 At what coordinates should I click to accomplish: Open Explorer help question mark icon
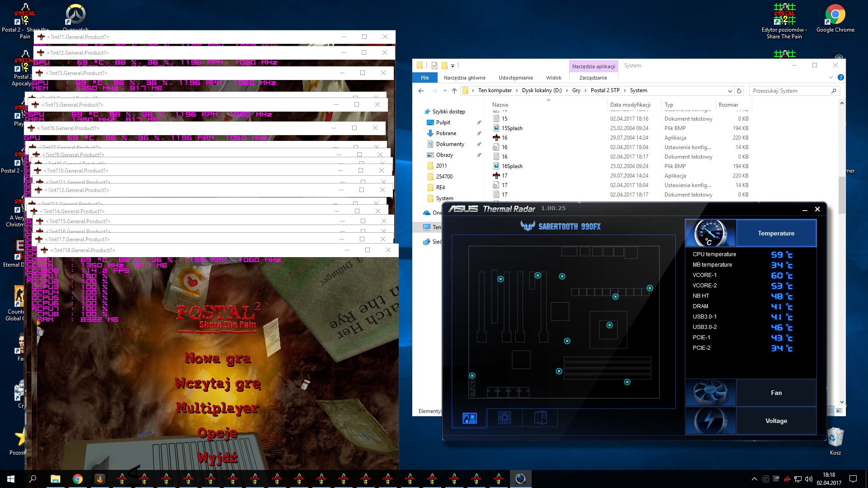840,78
